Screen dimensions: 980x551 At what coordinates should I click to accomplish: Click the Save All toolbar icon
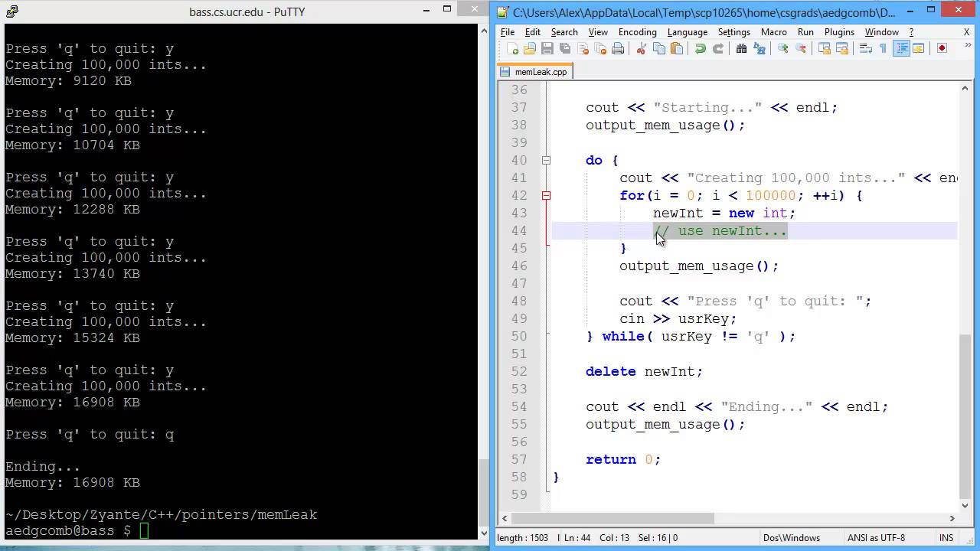click(565, 48)
